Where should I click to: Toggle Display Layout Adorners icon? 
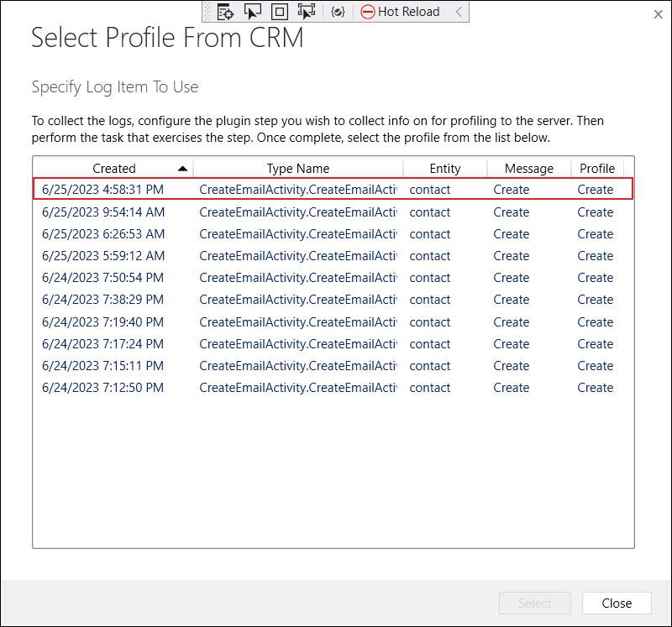280,12
